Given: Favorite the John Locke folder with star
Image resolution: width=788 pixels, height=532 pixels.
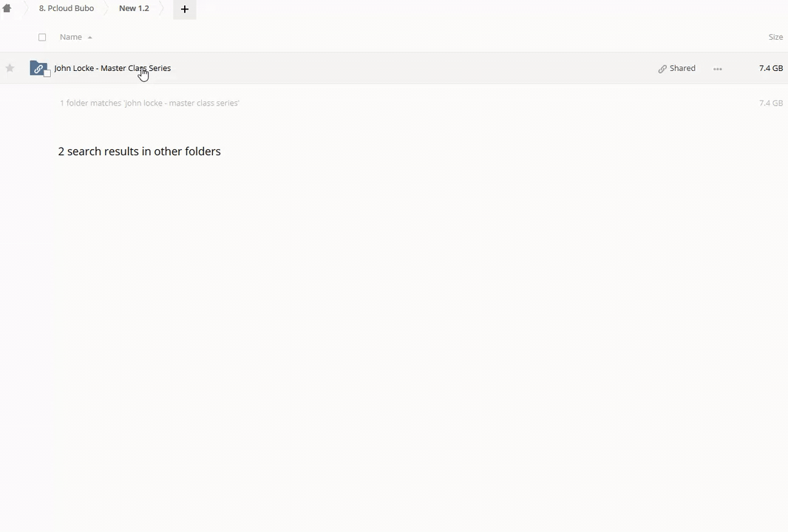Looking at the screenshot, I should (10, 68).
